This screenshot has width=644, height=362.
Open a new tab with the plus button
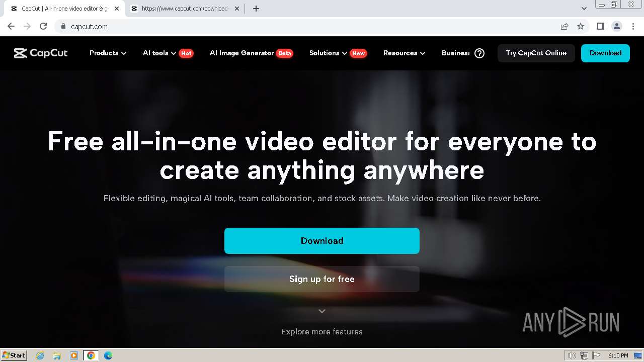coord(256,9)
